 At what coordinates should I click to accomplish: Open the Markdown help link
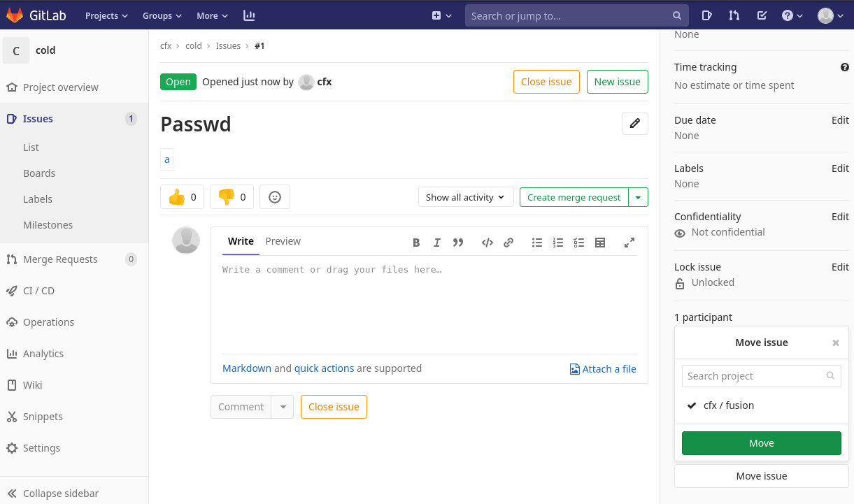click(246, 368)
